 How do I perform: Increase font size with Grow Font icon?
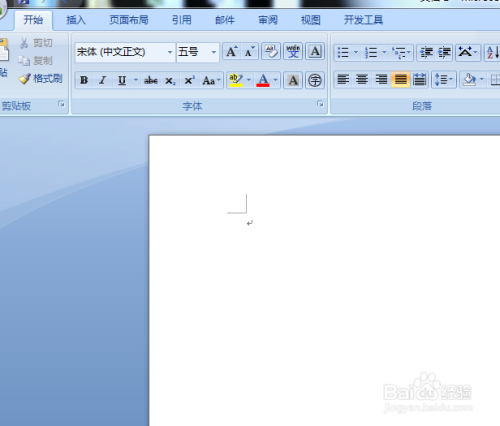coord(232,52)
